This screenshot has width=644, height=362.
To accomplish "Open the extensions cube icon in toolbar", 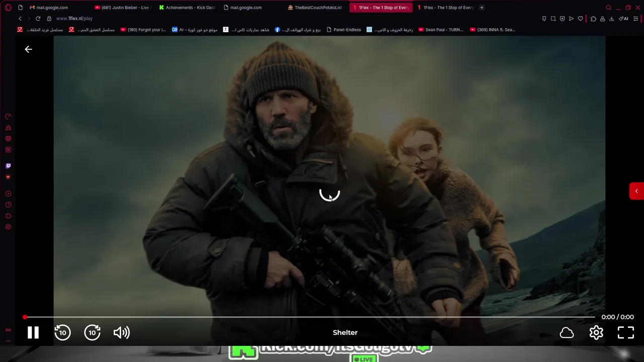I will (593, 19).
